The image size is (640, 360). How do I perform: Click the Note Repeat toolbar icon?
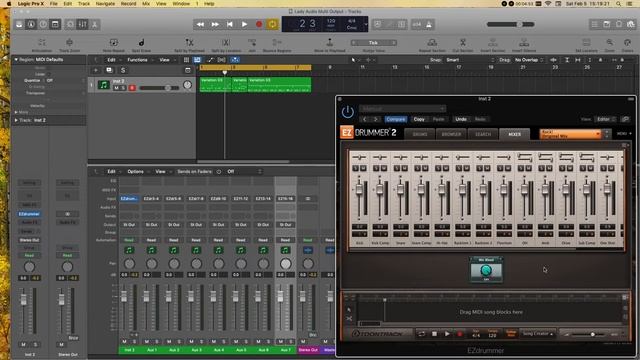click(113, 42)
